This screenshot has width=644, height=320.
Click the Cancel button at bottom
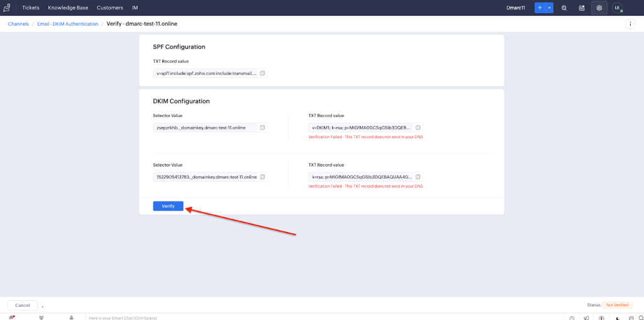[x=23, y=305]
